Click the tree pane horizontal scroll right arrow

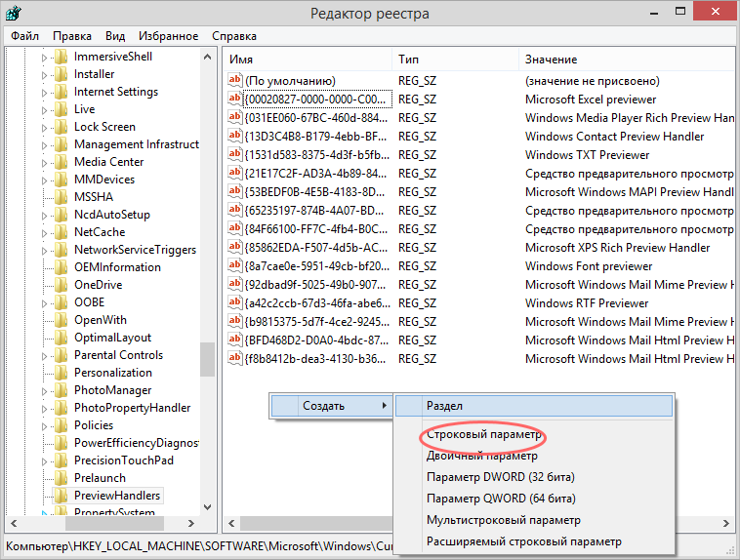pyautogui.click(x=191, y=523)
